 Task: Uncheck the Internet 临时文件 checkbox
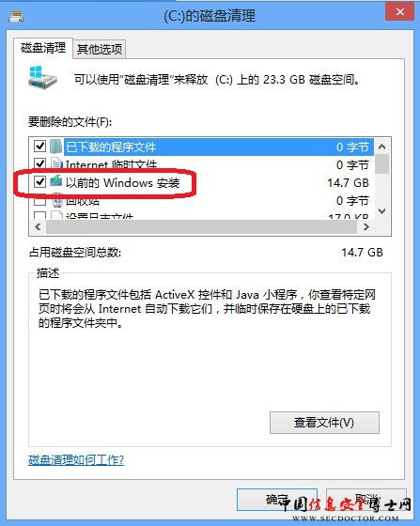39,163
